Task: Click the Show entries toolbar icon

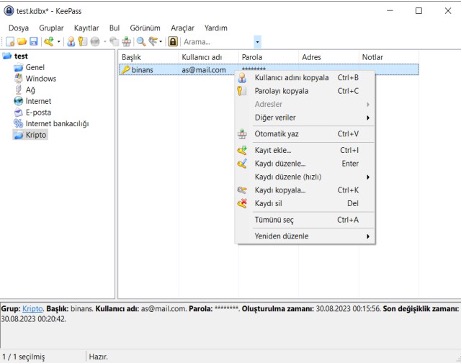Action: click(153, 42)
